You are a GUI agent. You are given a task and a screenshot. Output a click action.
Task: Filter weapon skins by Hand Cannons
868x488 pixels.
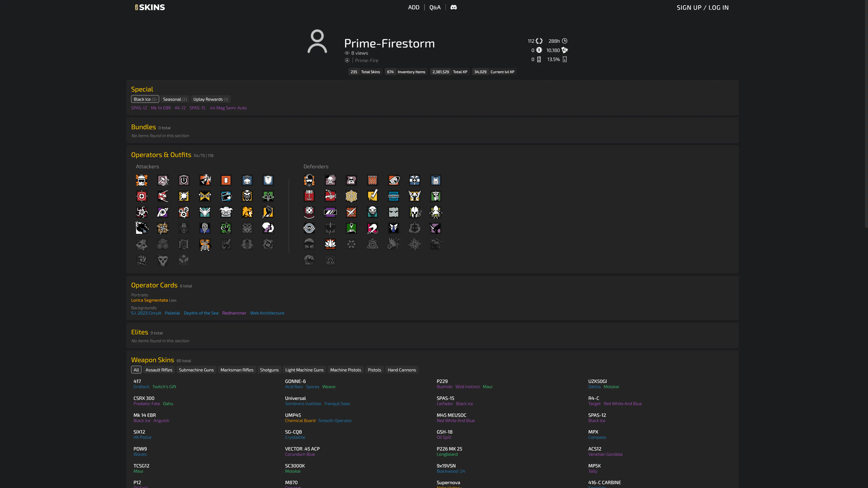402,370
